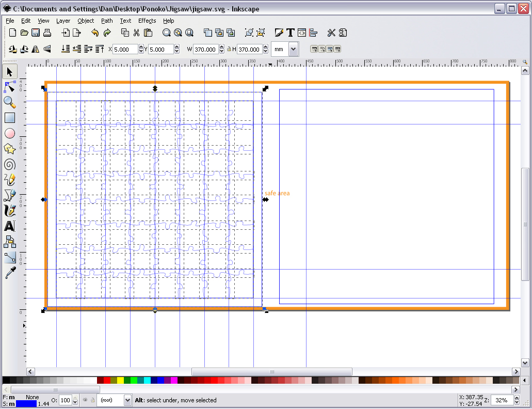Toggle the lock on the current layer
532x409 pixels.
[92, 400]
